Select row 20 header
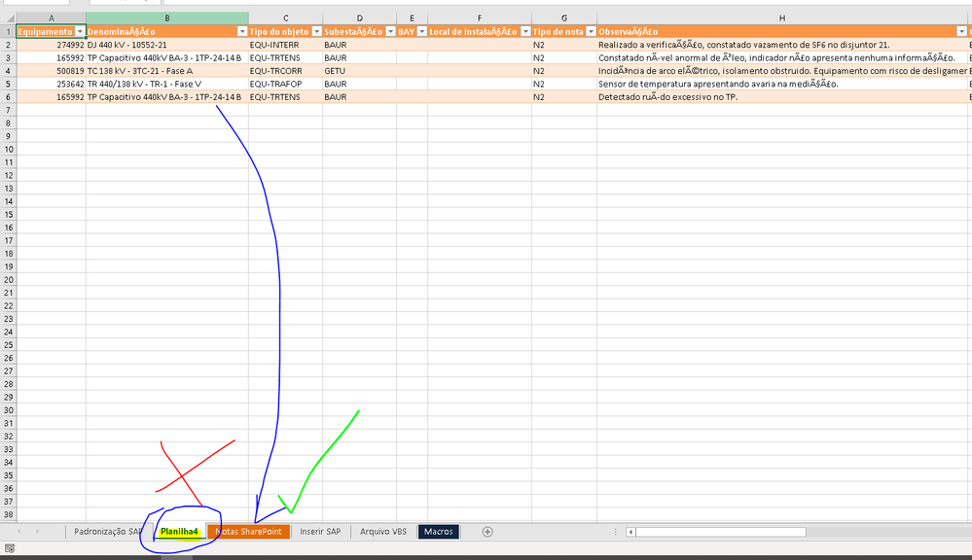Image resolution: width=972 pixels, height=560 pixels. point(8,280)
